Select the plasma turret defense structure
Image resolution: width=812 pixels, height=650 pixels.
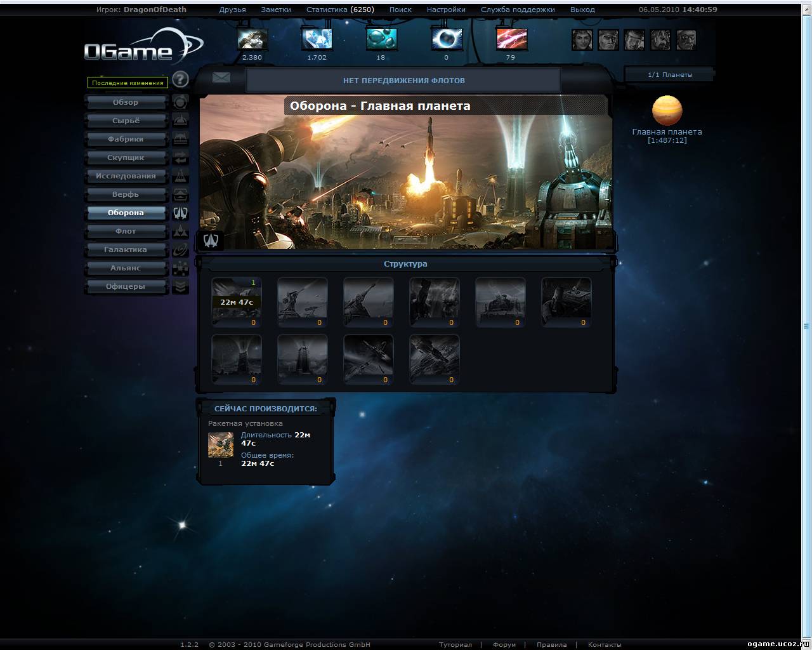pyautogui.click(x=566, y=302)
